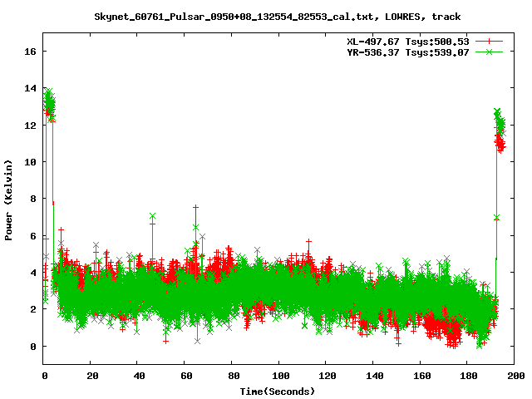Click the x-axis tick label 20
This screenshot has height=399, width=532.
(x=92, y=376)
